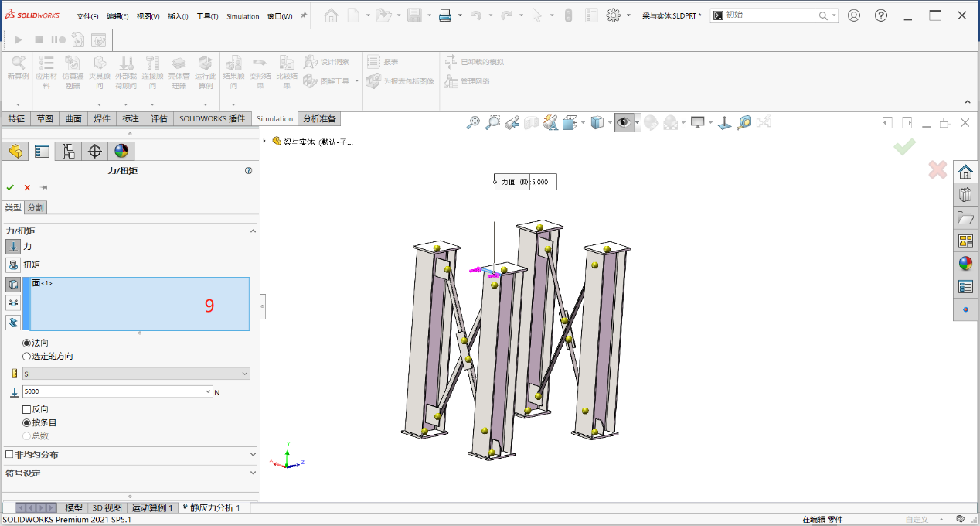This screenshot has width=980, height=526.
Task: Open the 图解工具 dropdown arrow
Action: pyautogui.click(x=356, y=81)
